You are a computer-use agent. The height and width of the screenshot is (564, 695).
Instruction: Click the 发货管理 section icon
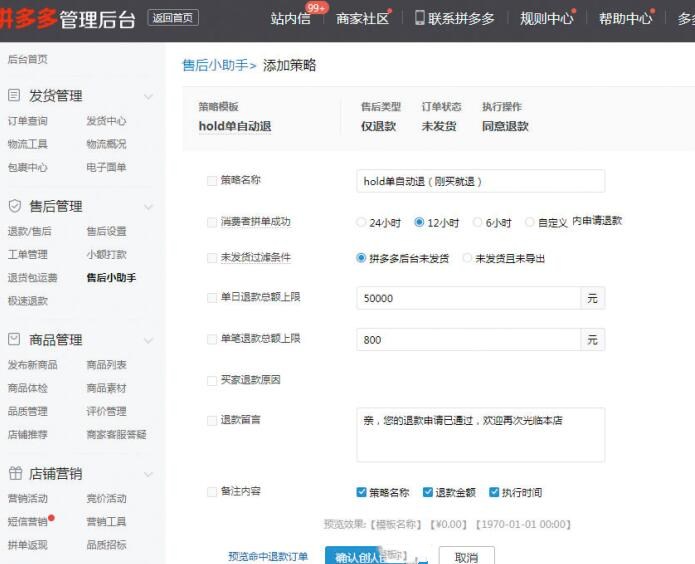click(14, 95)
